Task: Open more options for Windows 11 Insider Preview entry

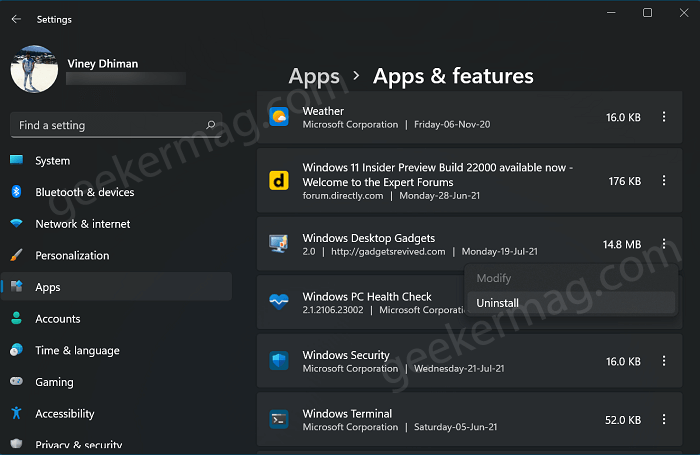Action: click(664, 181)
